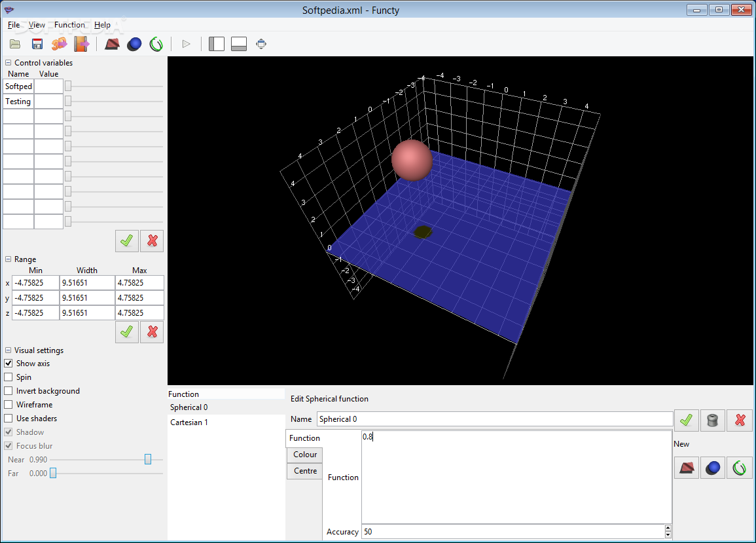This screenshot has width=756, height=543.
Task: Collapse the Visual settings section
Action: [x=9, y=350]
